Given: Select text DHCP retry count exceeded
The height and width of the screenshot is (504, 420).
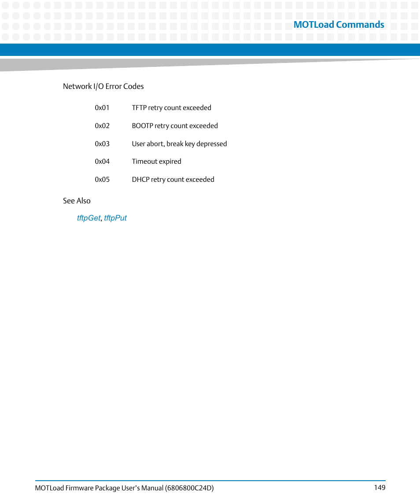Looking at the screenshot, I should [173, 179].
